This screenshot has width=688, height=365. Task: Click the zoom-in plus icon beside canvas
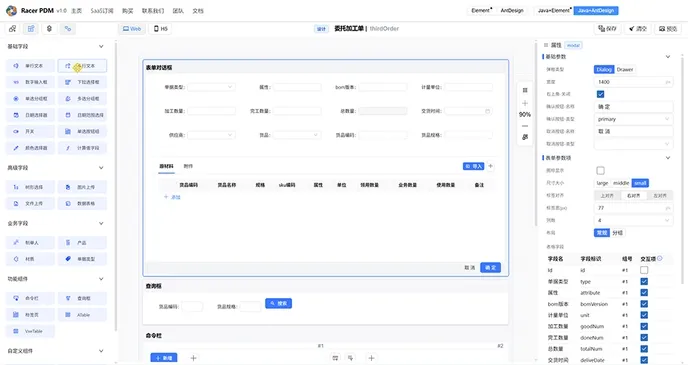525,103
